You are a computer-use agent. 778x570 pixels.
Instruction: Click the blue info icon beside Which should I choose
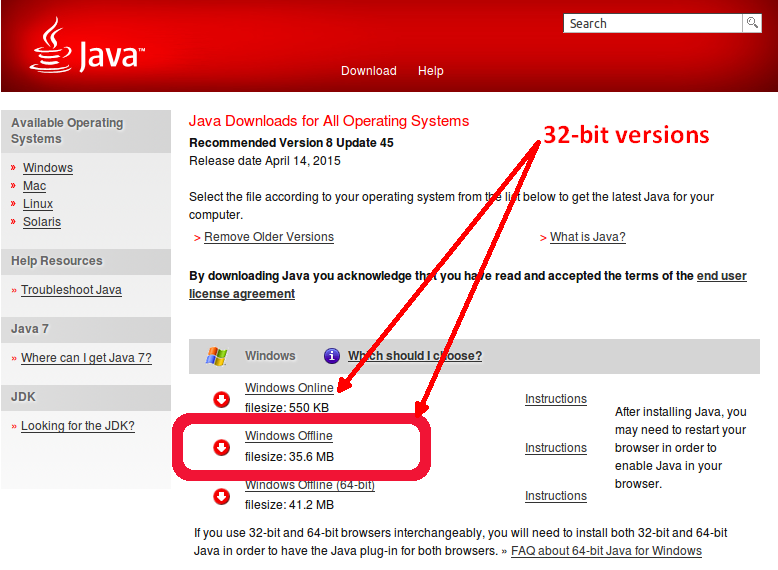point(331,356)
